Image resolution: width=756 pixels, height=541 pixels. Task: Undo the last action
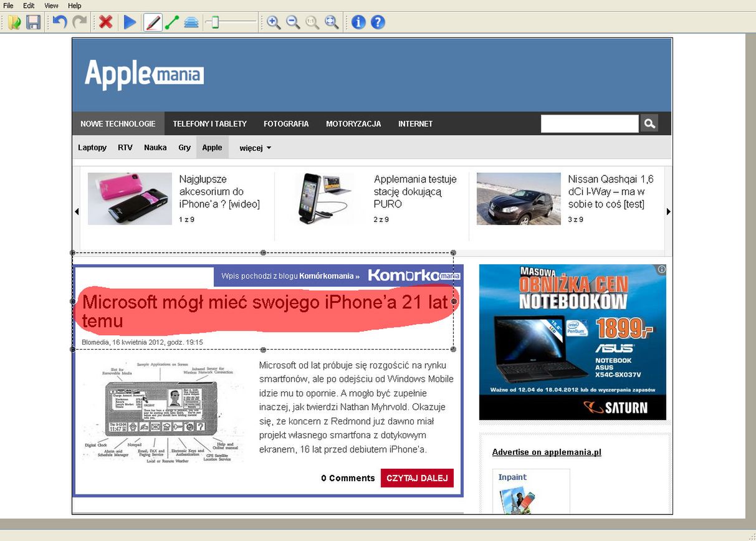click(x=60, y=22)
